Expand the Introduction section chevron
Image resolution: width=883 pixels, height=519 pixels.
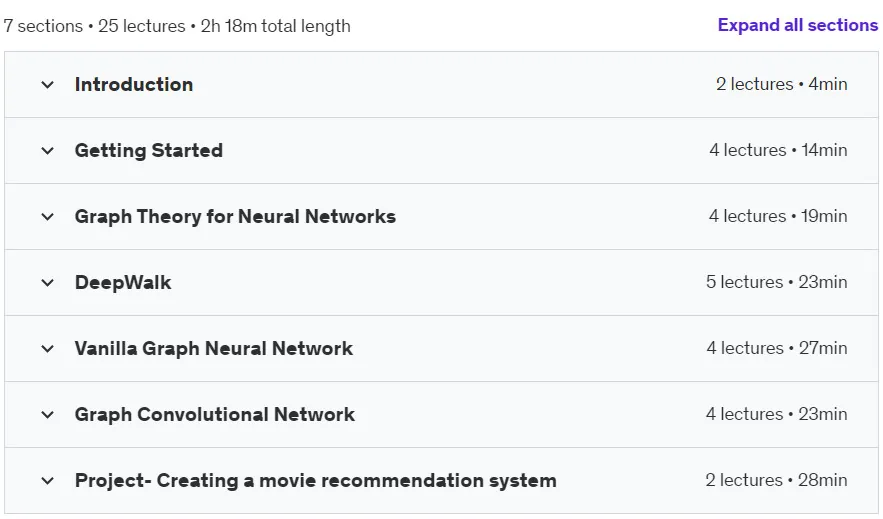(x=48, y=85)
